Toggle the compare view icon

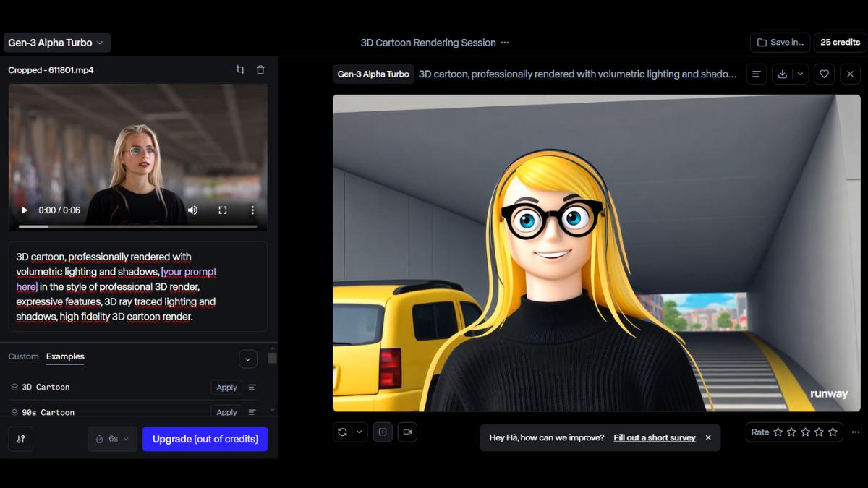[x=383, y=432]
